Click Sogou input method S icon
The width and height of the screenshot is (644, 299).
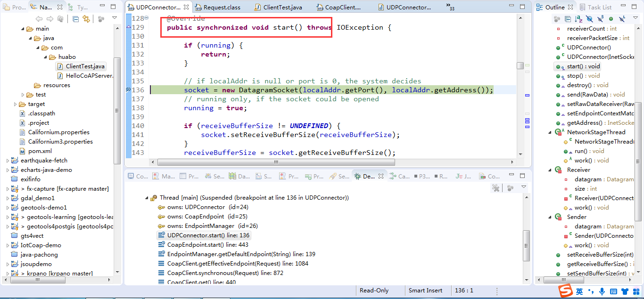tap(565, 291)
